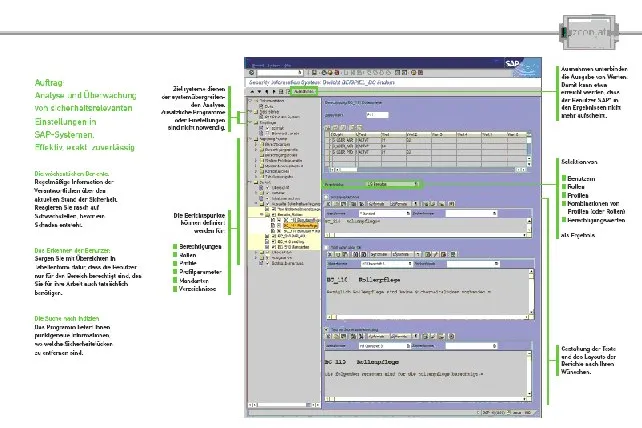Open Zeichenformat dropdown in first text editor
Screen dimensions: 642x428
click(x=494, y=213)
